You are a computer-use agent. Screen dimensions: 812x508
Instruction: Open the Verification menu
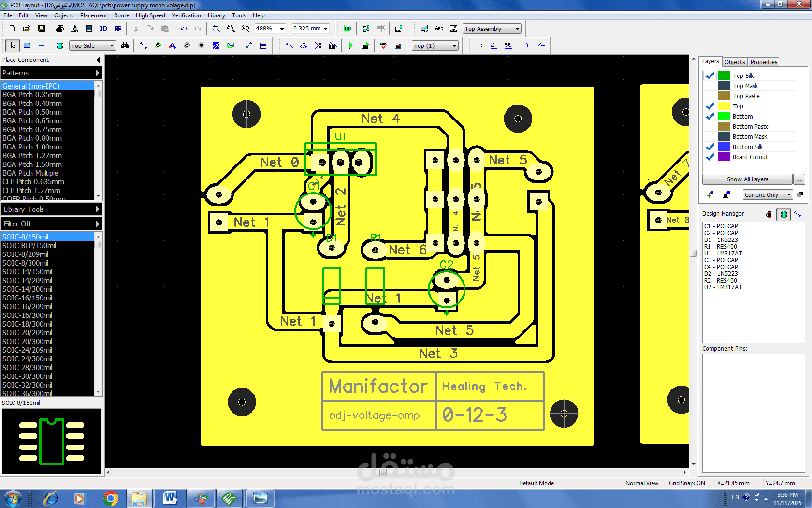pos(186,15)
